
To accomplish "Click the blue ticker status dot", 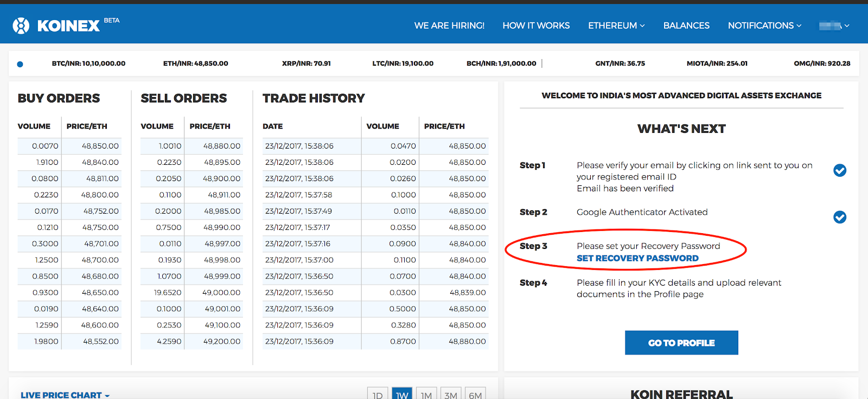I will (20, 64).
